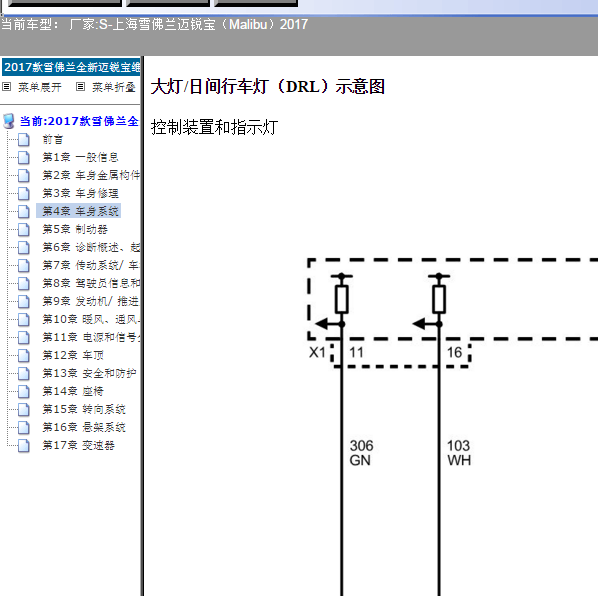This screenshot has height=596, width=598.
Task: Click the page icon beside 第16章 悬架系统
Action: [24, 427]
